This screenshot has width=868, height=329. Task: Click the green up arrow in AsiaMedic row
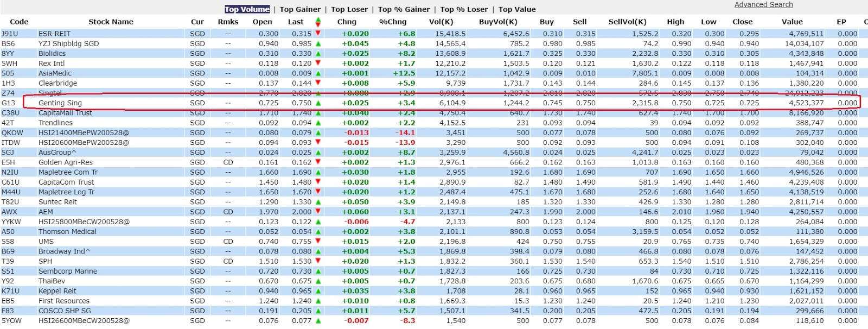point(318,73)
